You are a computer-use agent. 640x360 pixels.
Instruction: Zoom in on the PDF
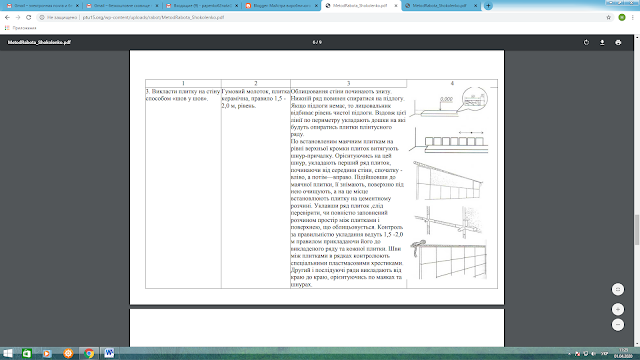[618, 309]
